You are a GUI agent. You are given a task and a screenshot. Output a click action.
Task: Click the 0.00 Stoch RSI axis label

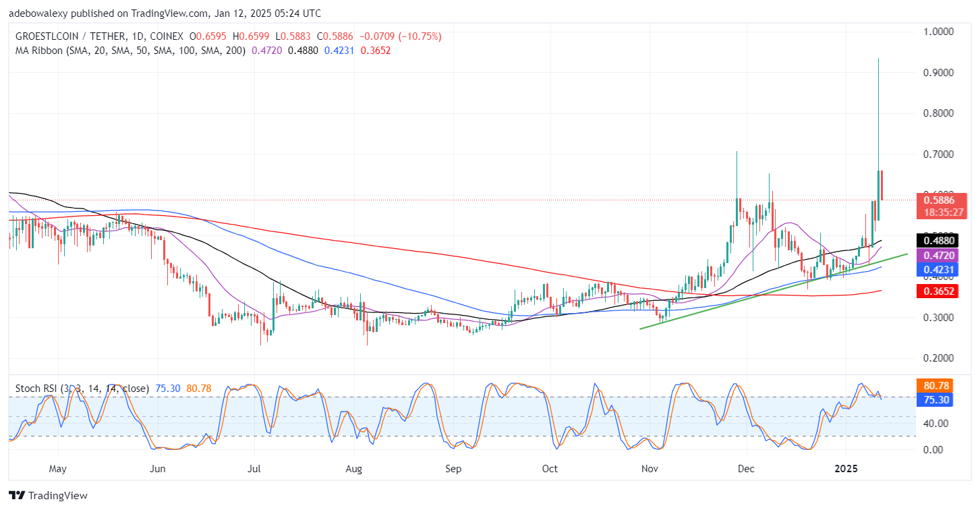coord(935,449)
